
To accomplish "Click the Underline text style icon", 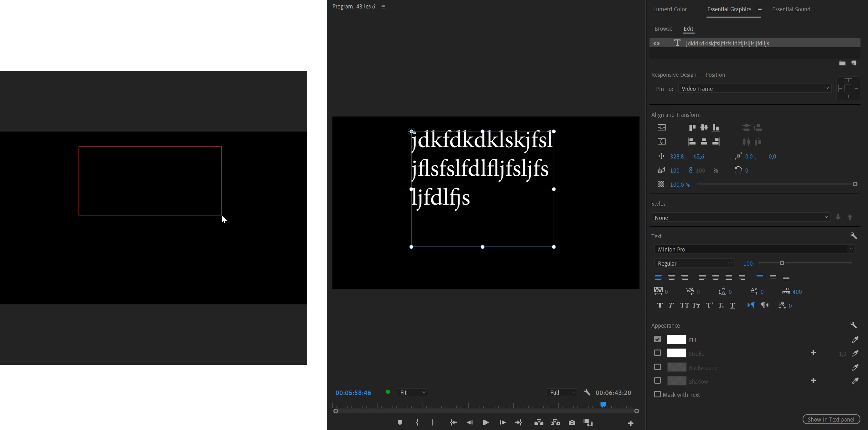I will (x=732, y=306).
